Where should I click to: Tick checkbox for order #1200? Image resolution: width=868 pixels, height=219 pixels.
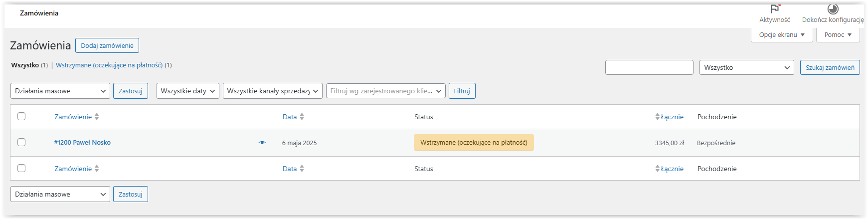[x=21, y=142]
